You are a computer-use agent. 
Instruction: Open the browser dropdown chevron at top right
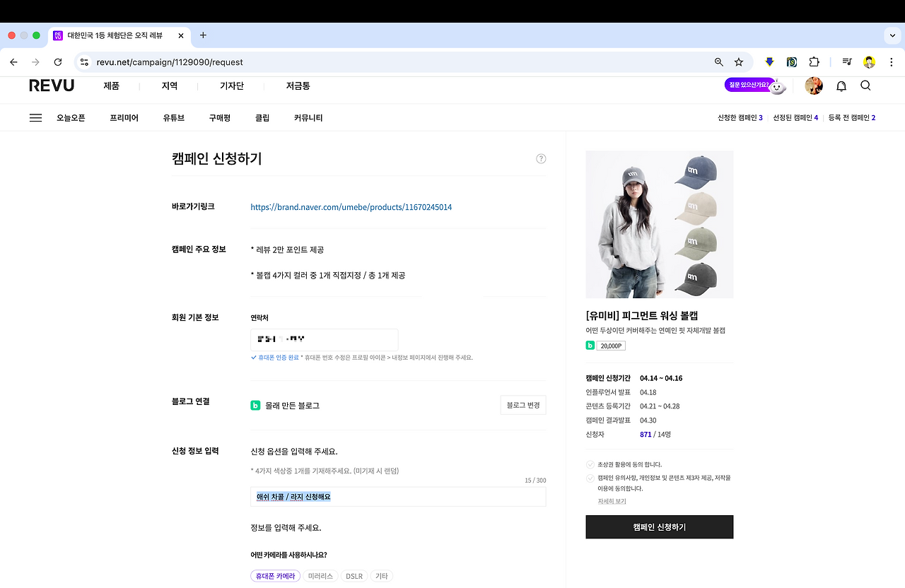[x=892, y=35]
